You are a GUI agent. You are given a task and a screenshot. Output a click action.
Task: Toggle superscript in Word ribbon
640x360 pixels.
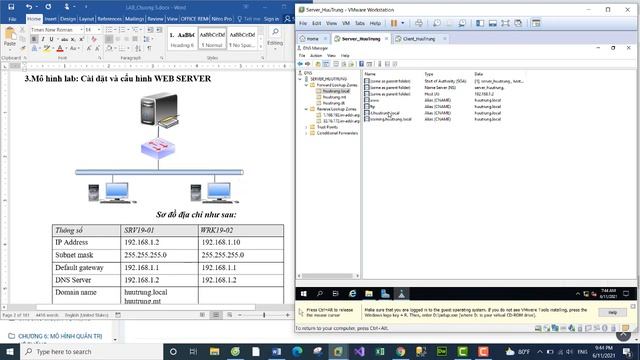click(x=81, y=39)
